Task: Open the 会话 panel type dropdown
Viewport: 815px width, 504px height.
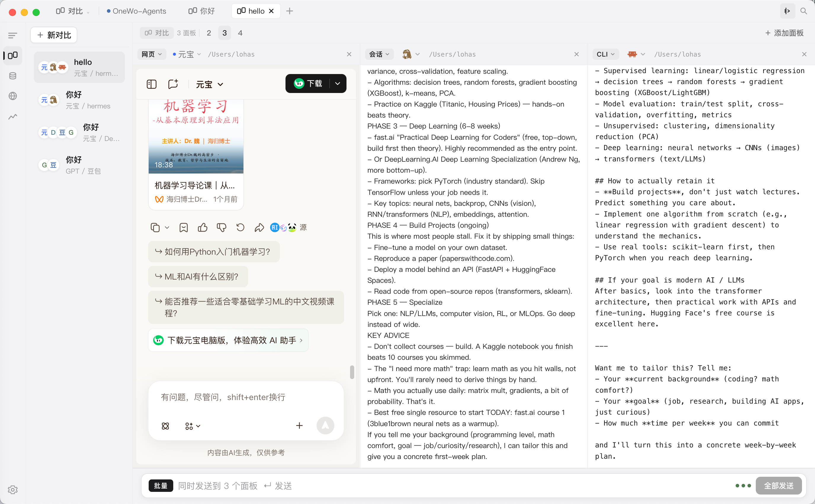Action: click(379, 54)
